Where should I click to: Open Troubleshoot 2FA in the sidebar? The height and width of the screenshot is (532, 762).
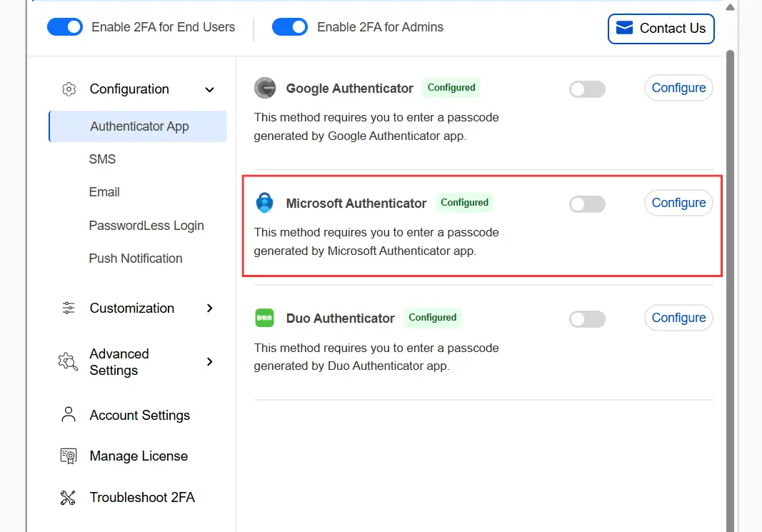142,497
